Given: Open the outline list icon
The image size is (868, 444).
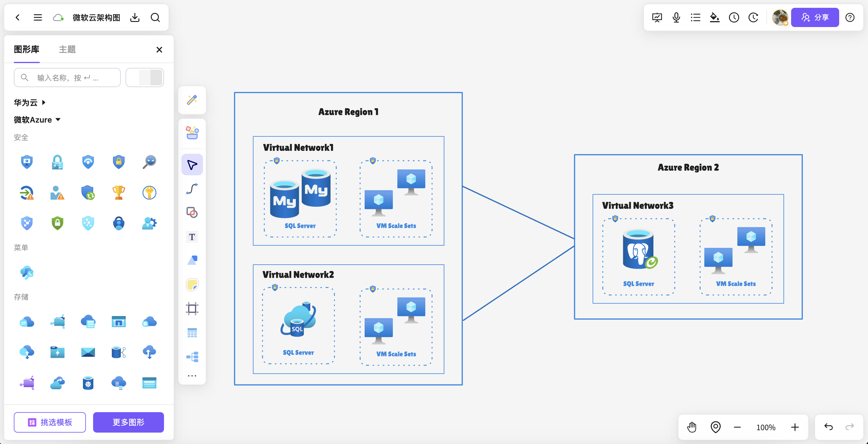Looking at the screenshot, I should pyautogui.click(x=696, y=17).
